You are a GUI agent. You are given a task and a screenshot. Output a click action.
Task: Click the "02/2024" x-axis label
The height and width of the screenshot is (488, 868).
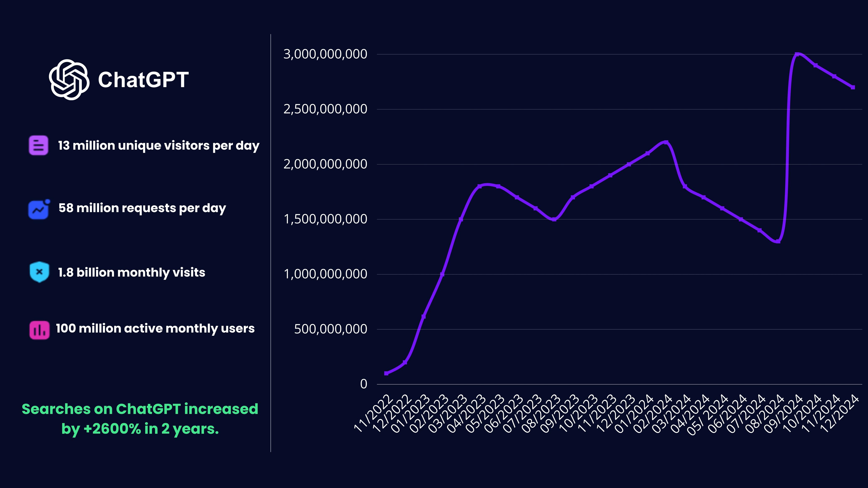[653, 414]
